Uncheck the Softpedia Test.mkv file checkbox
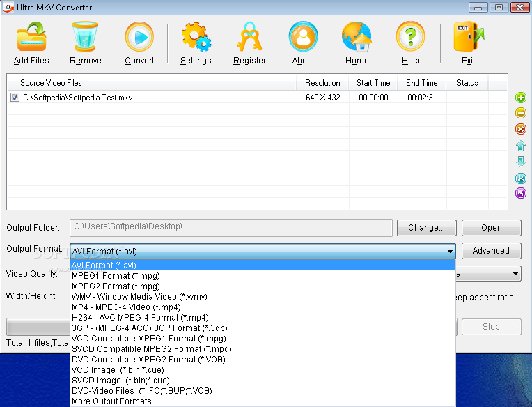Screen dimensions: 532x407 [x=15, y=98]
